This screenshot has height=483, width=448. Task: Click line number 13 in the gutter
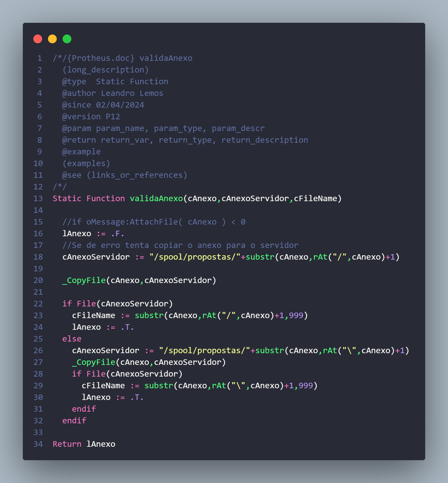click(38, 199)
